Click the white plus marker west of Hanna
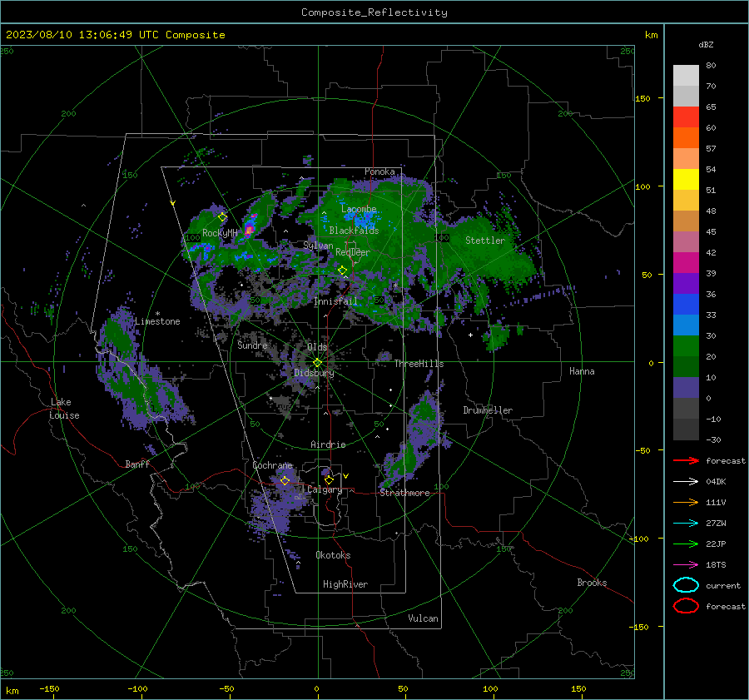This screenshot has width=749, height=700. (470, 335)
